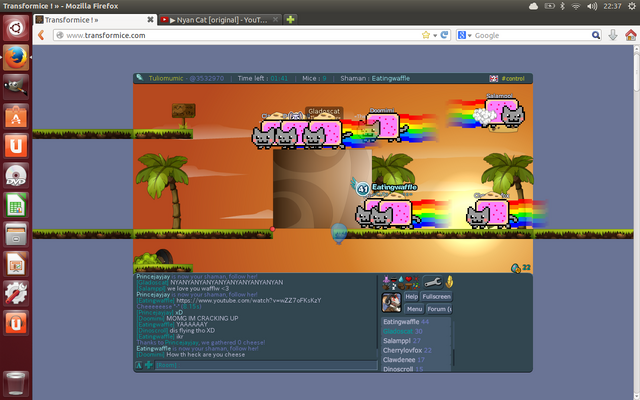Trigger the colorful confetti emote
640x400 pixels.
(x=416, y=286)
